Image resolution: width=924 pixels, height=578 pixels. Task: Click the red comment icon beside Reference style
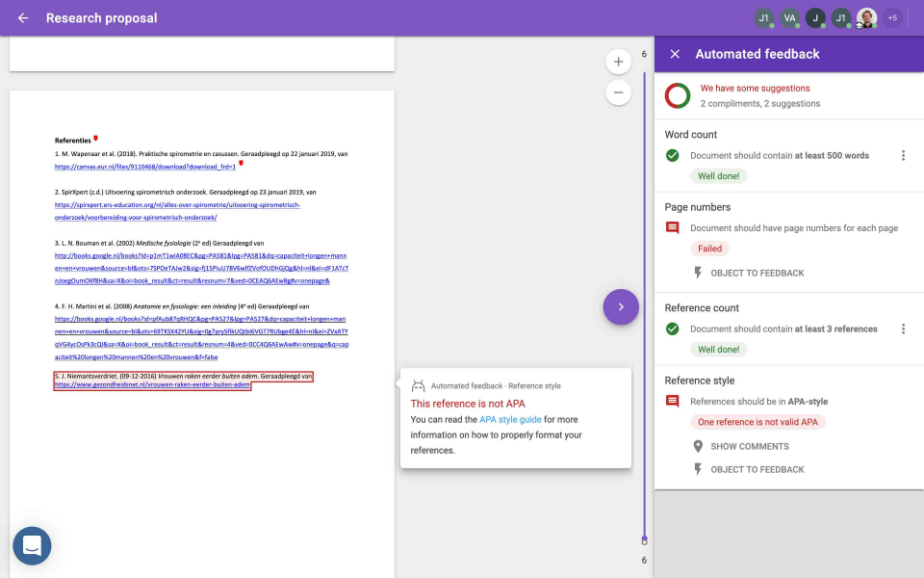[671, 402]
